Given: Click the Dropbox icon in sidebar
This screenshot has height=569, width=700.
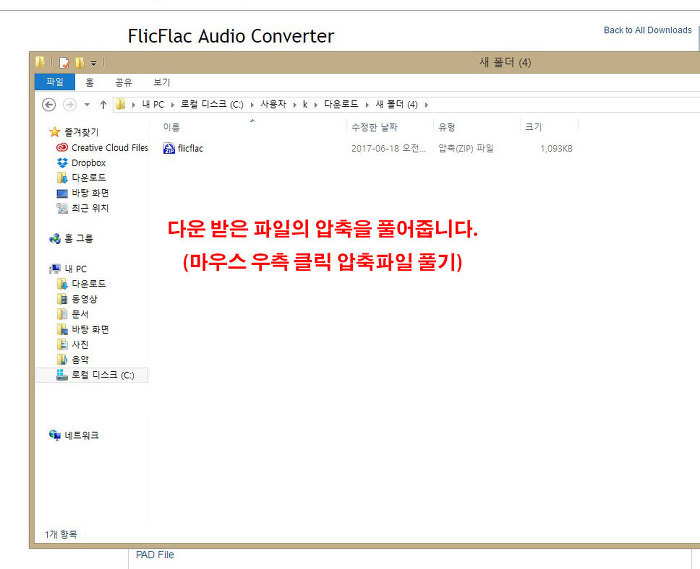Looking at the screenshot, I should [x=62, y=163].
